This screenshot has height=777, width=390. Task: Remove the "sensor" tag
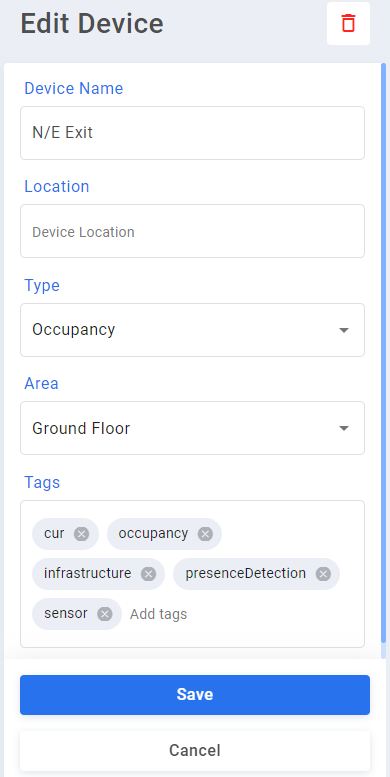tap(105, 614)
